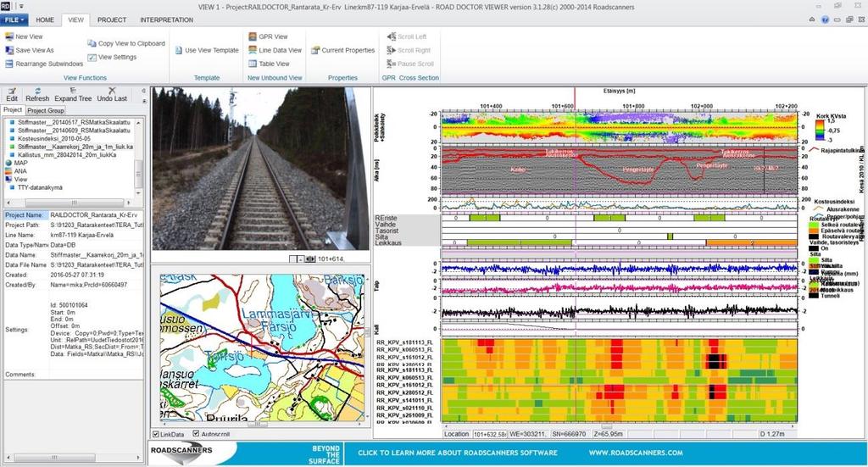This screenshot has width=868, height=467.
Task: Click 'Click to learn more about Roadscanners software'
Action: click(457, 453)
